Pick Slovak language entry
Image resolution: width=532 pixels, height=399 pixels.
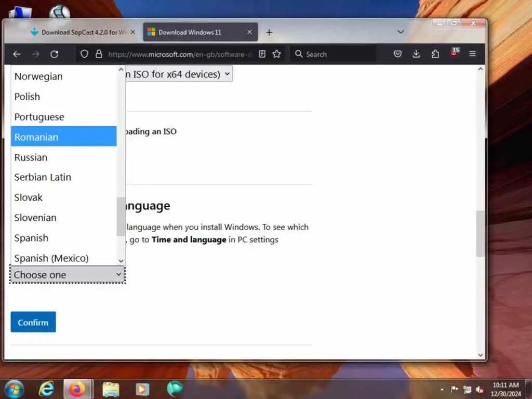tap(64, 197)
